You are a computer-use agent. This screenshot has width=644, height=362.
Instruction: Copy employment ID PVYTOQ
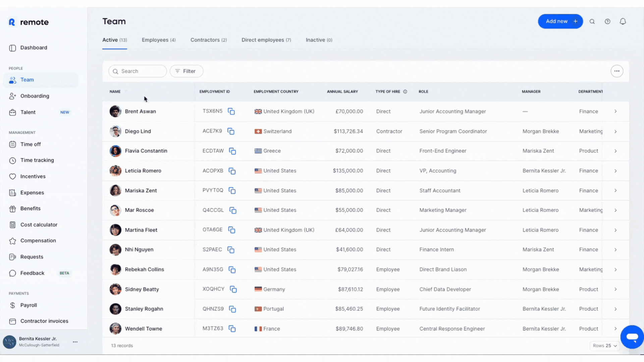coord(232,190)
